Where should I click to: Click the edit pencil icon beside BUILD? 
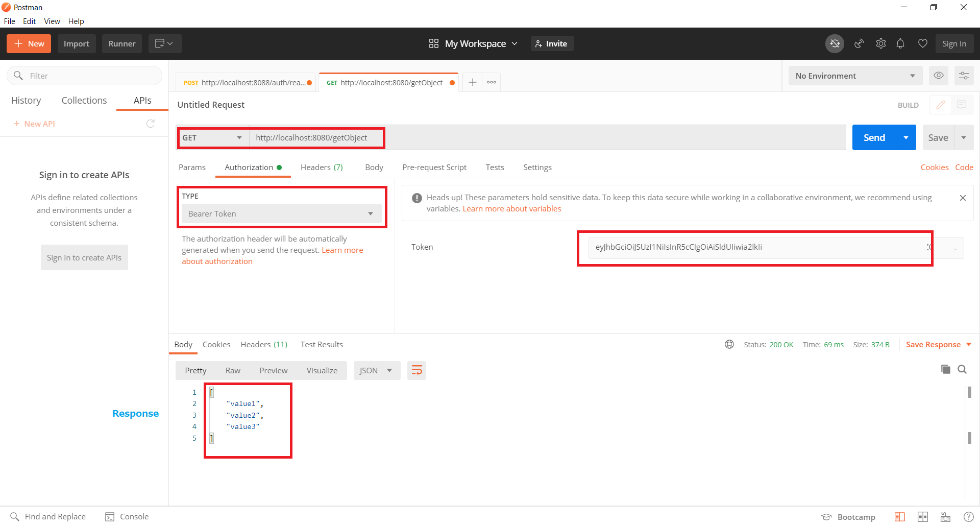pos(940,105)
